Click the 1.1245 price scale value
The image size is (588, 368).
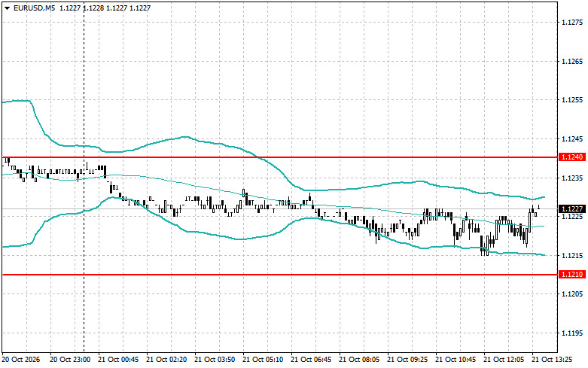click(x=572, y=139)
